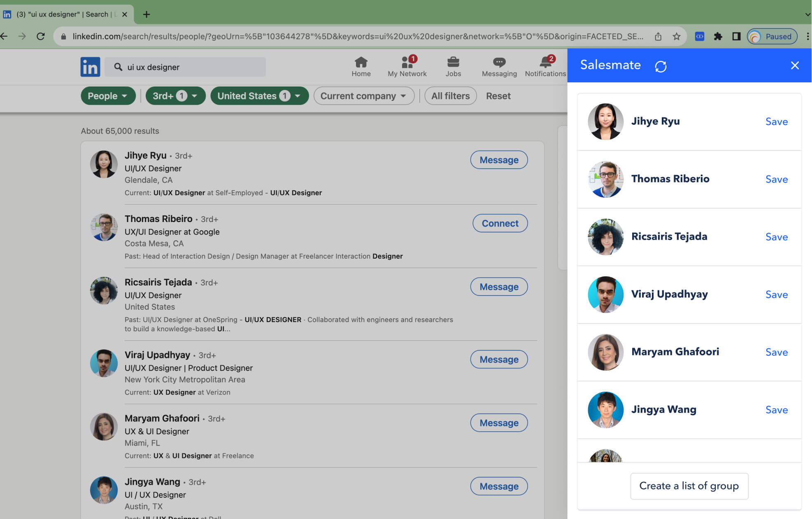The image size is (812, 519).
Task: Click Viraj Upadhyay's photo in search results
Action: coord(104,363)
